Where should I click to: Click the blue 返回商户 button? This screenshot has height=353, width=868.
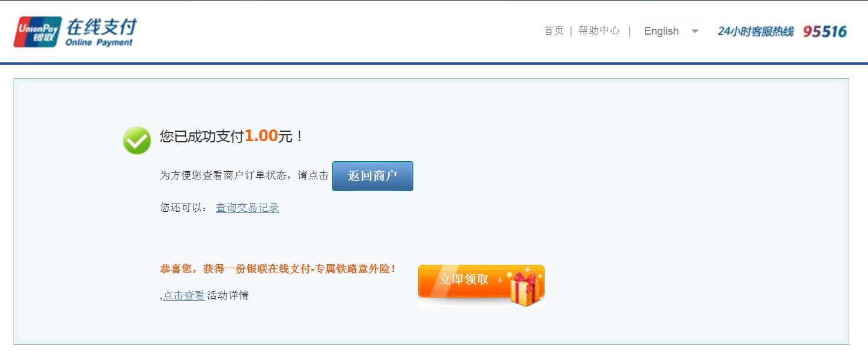click(x=373, y=176)
